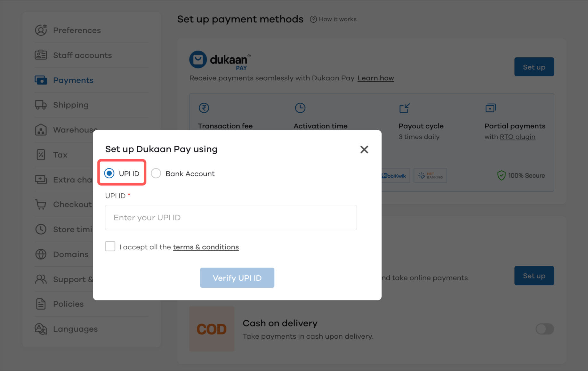Open Policies via the document icon
The width and height of the screenshot is (588, 371).
(41, 304)
